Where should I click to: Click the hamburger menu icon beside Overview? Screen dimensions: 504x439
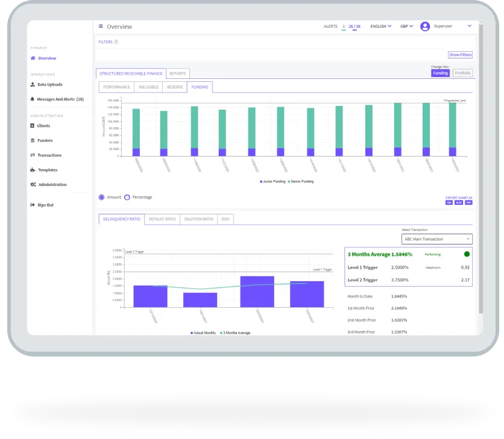[x=101, y=26]
